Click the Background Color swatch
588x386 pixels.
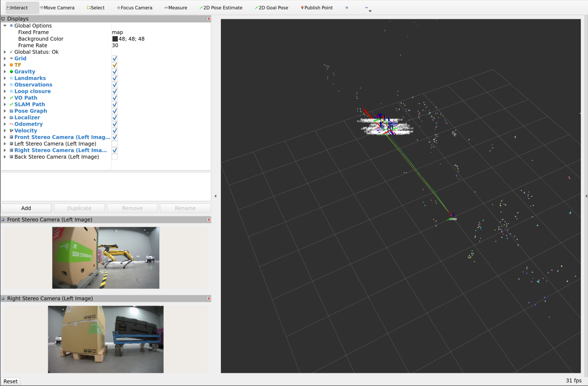[x=115, y=39]
